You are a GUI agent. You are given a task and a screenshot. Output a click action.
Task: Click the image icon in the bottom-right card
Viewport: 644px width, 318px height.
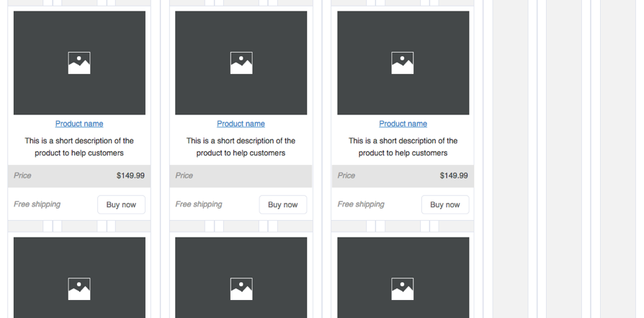tap(403, 289)
